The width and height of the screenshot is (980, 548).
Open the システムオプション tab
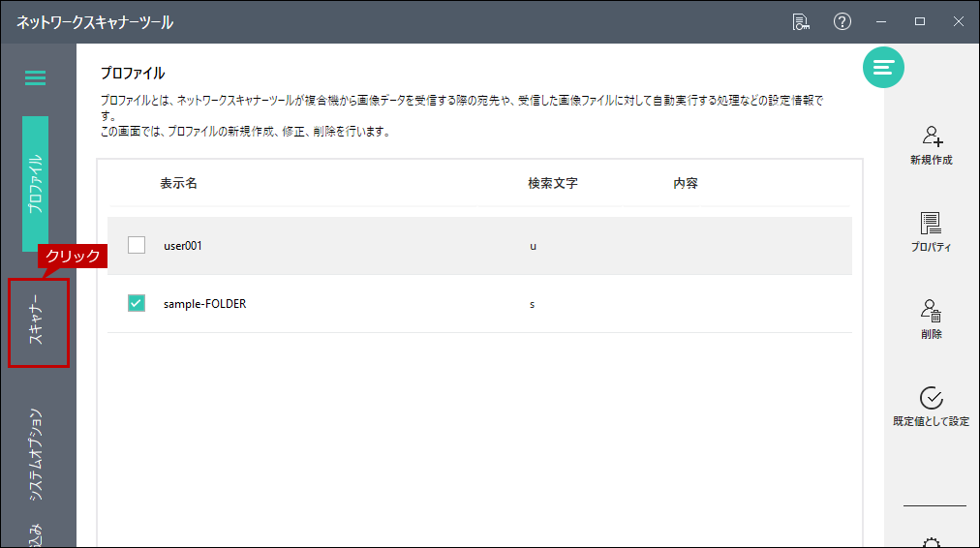(x=36, y=454)
